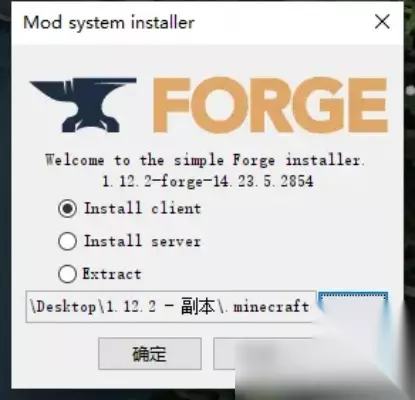This screenshot has width=415, height=400.
Task: Click the installation path text field
Action: [x=171, y=307]
